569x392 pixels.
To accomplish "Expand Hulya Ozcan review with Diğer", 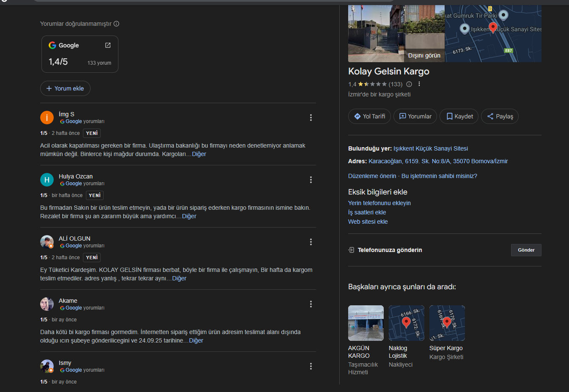I will click(189, 216).
